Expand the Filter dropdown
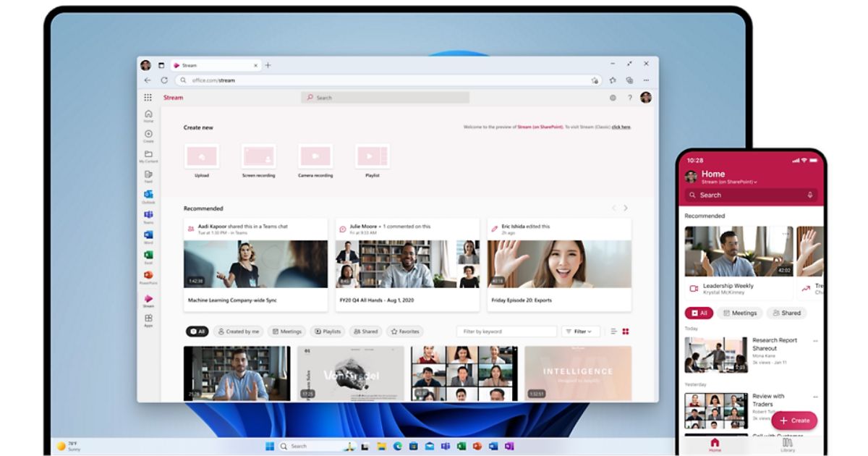868x456 pixels. [x=580, y=332]
